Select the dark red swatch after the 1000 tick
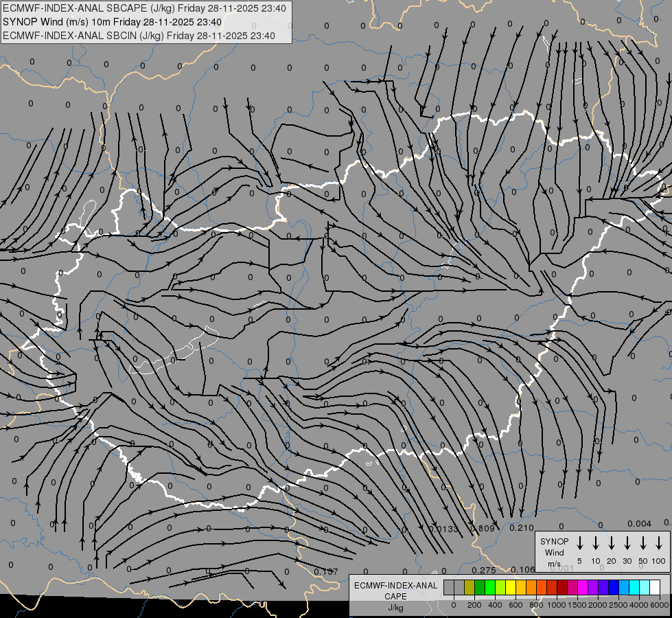This screenshot has height=618, width=672. tap(562, 587)
